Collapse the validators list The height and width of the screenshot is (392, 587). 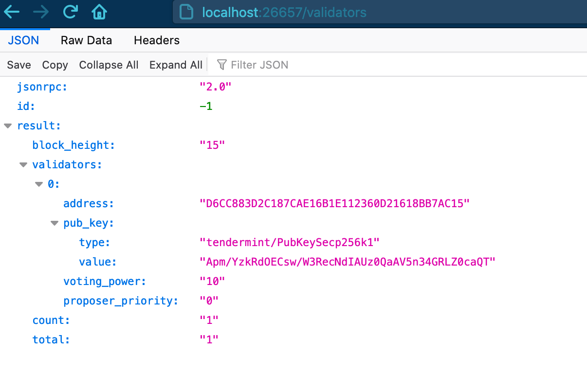tap(23, 164)
